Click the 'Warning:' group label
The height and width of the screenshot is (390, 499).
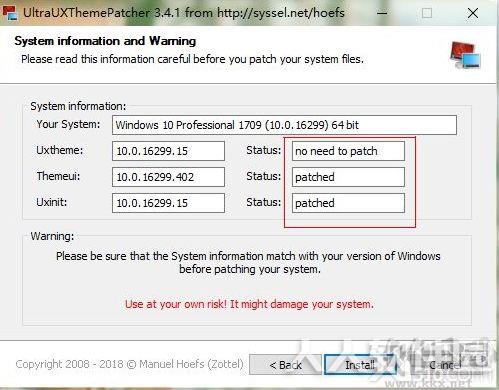pyautogui.click(x=52, y=236)
